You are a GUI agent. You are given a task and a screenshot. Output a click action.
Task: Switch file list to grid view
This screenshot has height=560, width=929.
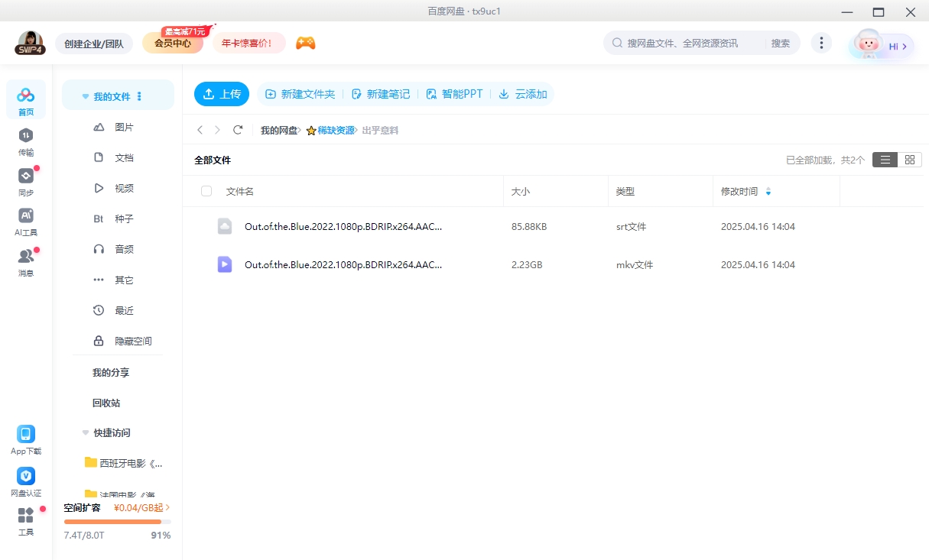coord(910,160)
